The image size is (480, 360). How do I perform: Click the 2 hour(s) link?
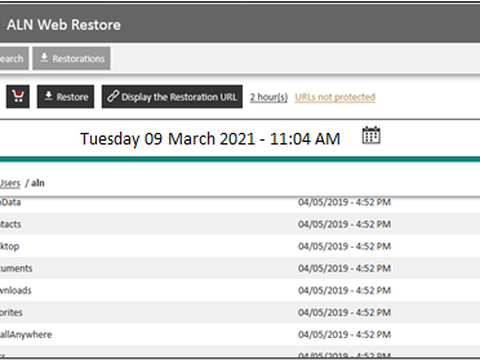[x=269, y=97]
